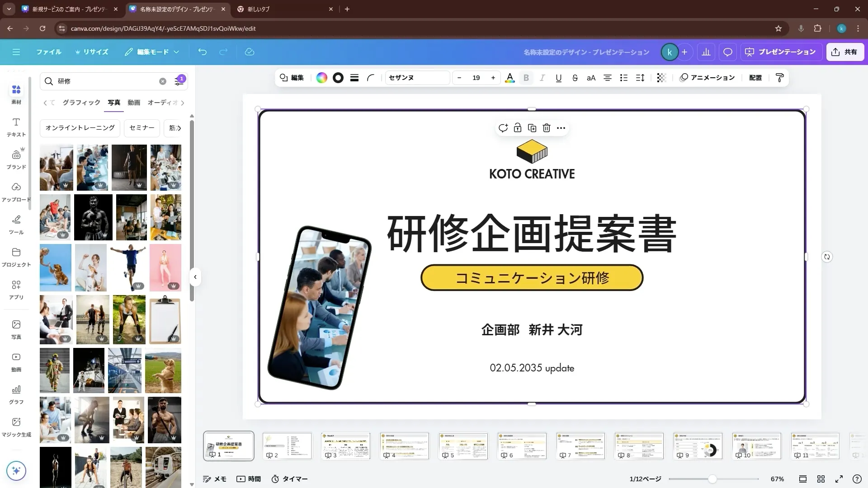Open the テキスト (Text) panel
The image size is (868, 488).
pyautogui.click(x=16, y=127)
